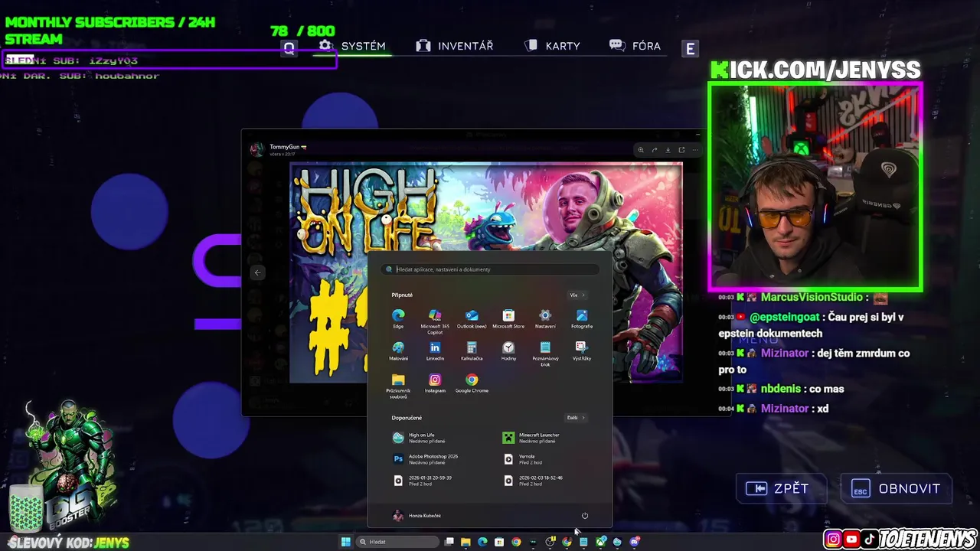Screen dimensions: 980x551
Task: Click zoom icon in image viewer toolbar
Action: (x=641, y=150)
